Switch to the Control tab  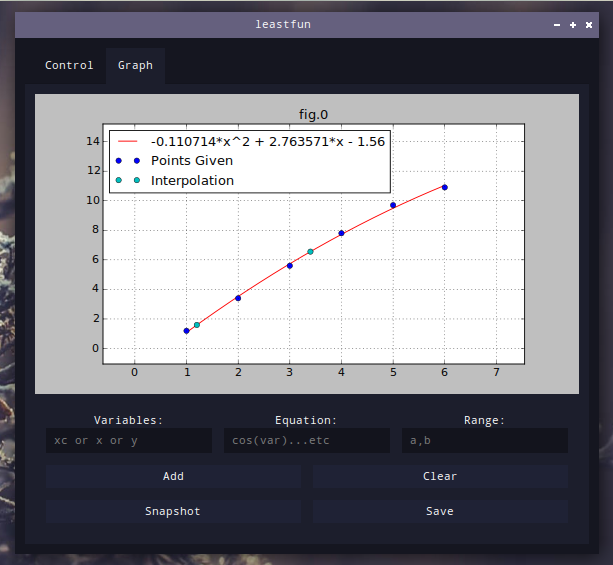pyautogui.click(x=69, y=65)
